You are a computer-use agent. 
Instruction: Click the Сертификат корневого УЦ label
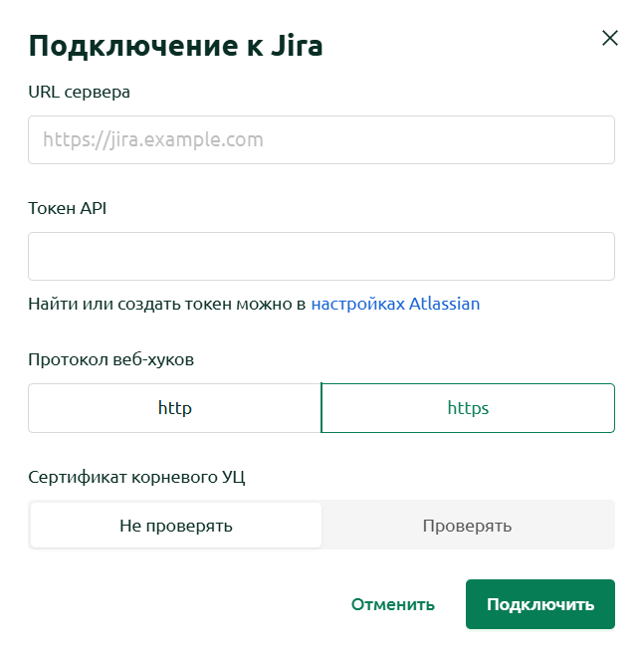click(136, 477)
